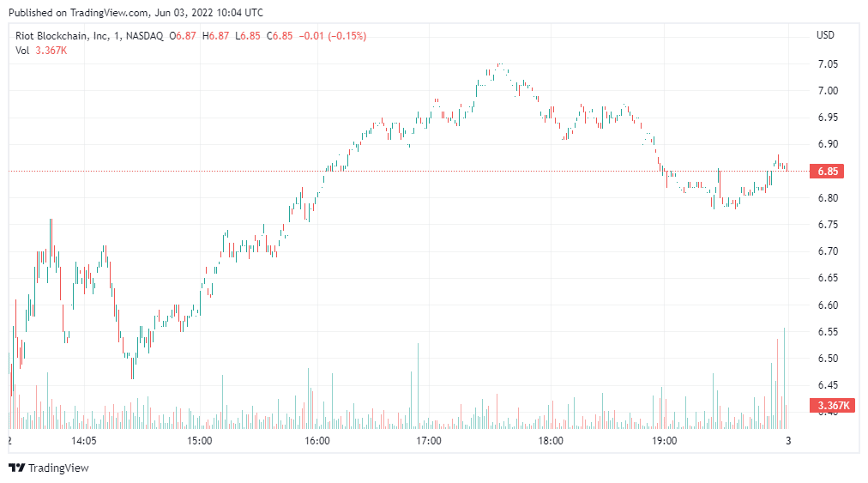Click the 19:00 time axis label
The height and width of the screenshot is (483, 868).
pos(665,441)
